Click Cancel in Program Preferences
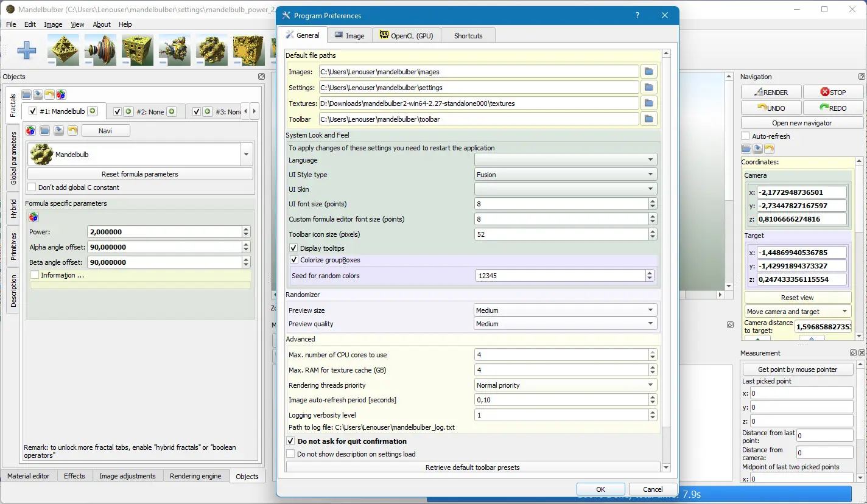Image resolution: width=867 pixels, height=504 pixels. pos(653,489)
